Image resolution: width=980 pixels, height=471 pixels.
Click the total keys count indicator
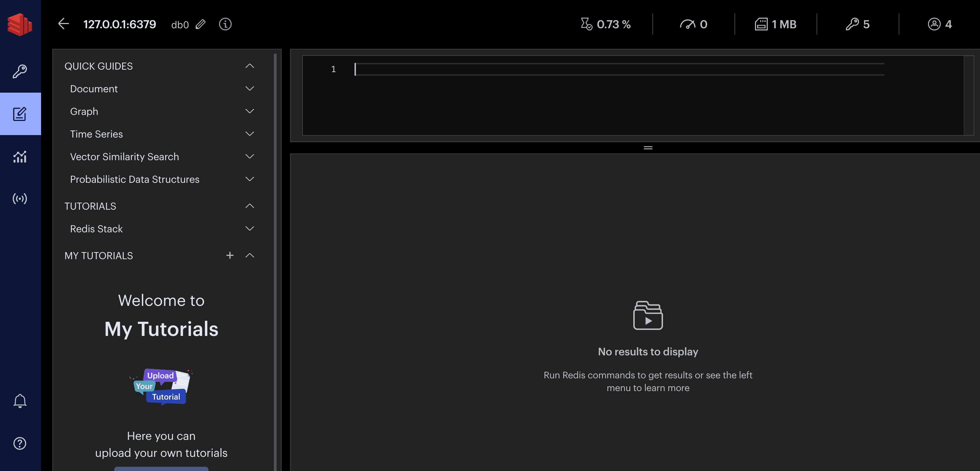pyautogui.click(x=858, y=24)
